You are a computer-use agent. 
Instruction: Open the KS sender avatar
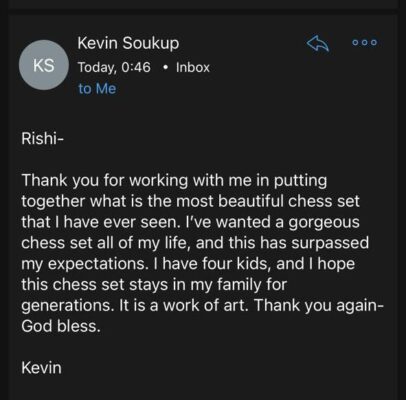coord(44,65)
